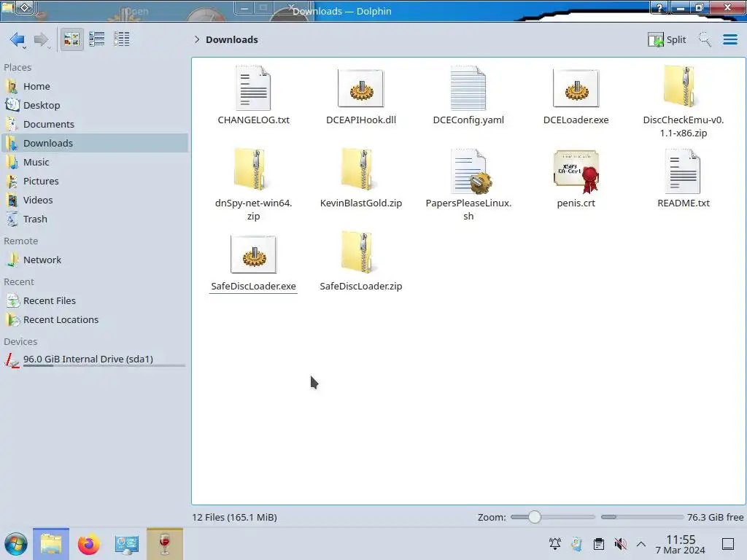The image size is (747, 560).
Task: Click the README.txt file name label
Action: 683,203
